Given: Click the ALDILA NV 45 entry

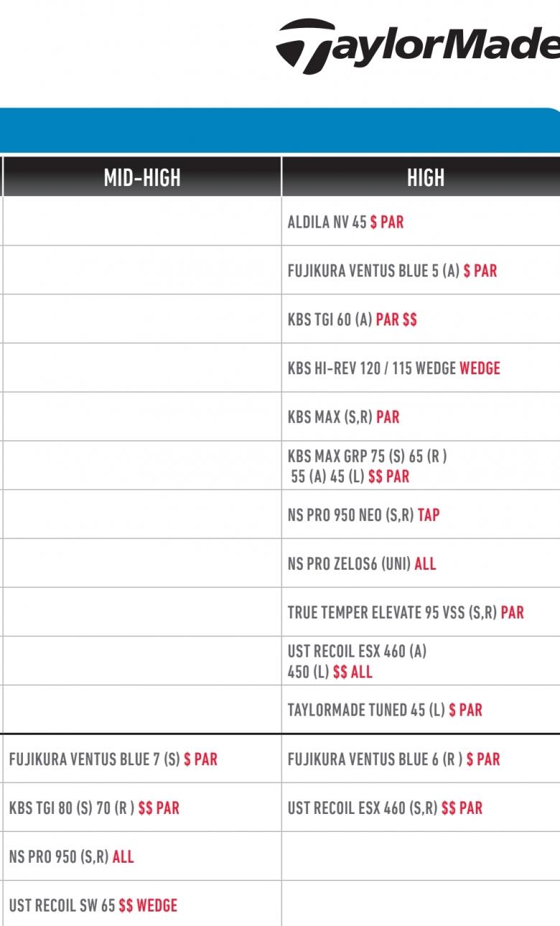Looking at the screenshot, I should tap(345, 222).
